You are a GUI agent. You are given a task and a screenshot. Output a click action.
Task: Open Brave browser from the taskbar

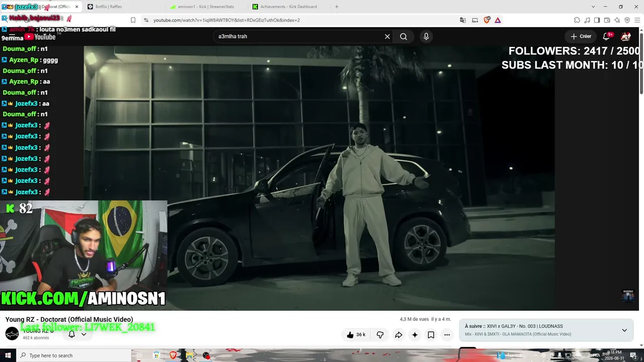(x=173, y=355)
